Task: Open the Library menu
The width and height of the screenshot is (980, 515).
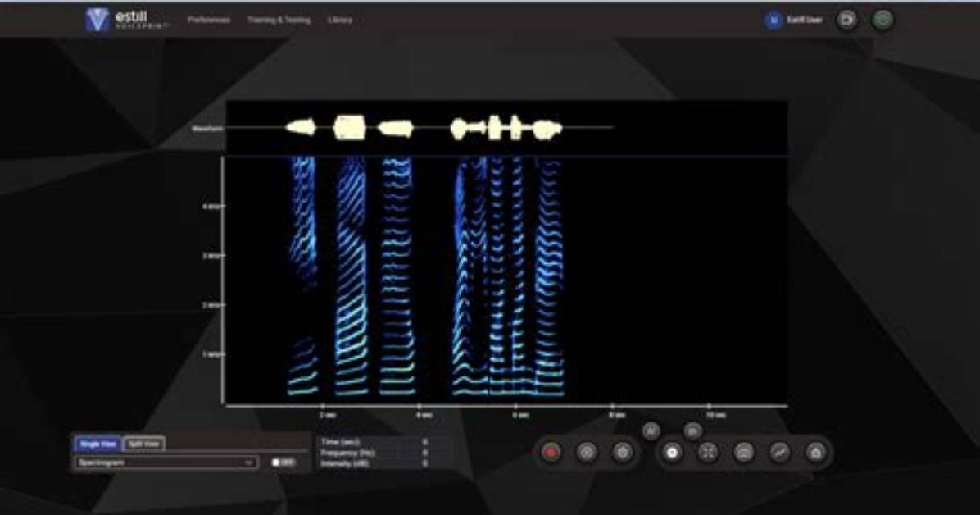Action: click(340, 20)
